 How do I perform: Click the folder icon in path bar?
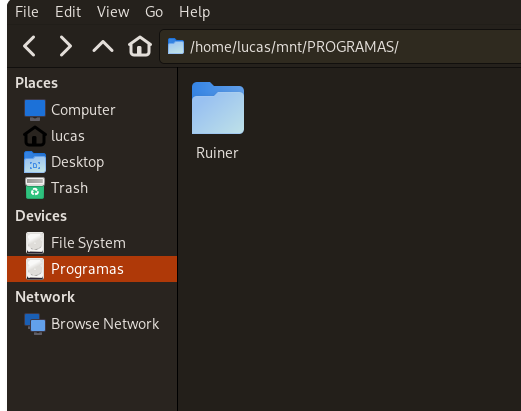[176, 46]
